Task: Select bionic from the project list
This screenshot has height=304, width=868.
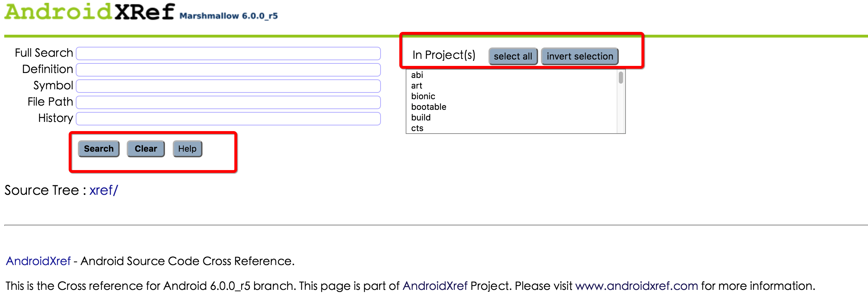Action: point(423,96)
